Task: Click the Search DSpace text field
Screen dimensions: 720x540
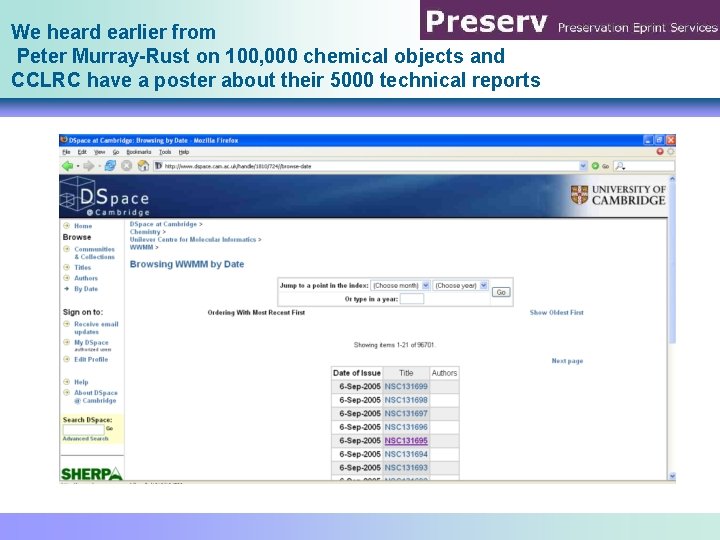Action: (x=84, y=429)
